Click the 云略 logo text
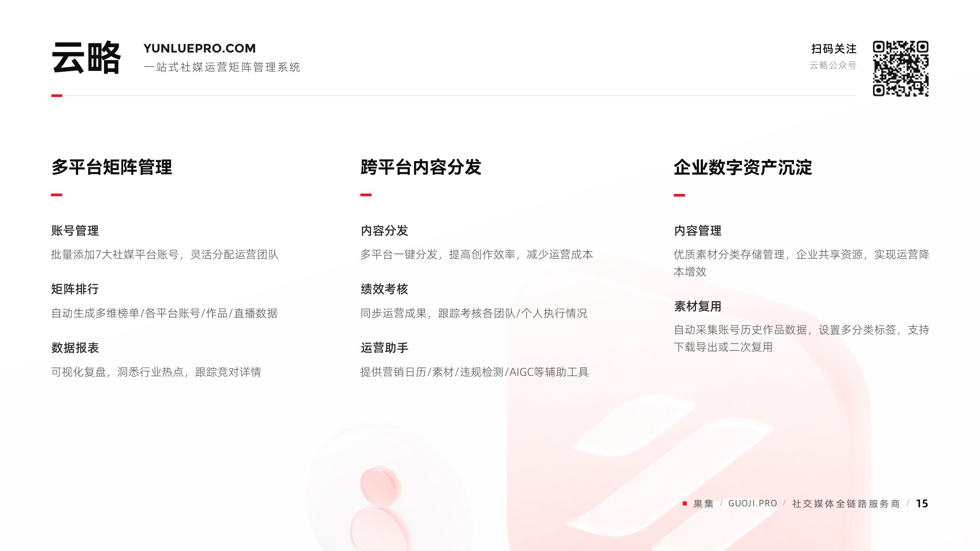 (86, 57)
